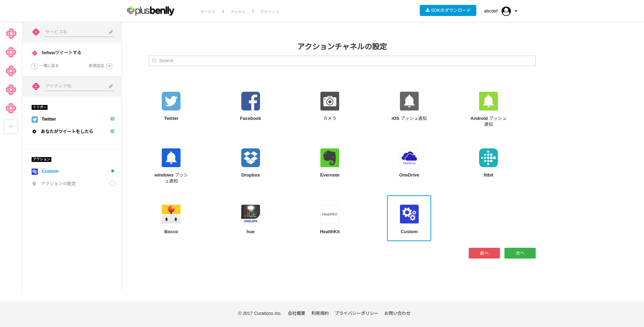
Task: Click the plusbenlly logo
Action: point(151,11)
